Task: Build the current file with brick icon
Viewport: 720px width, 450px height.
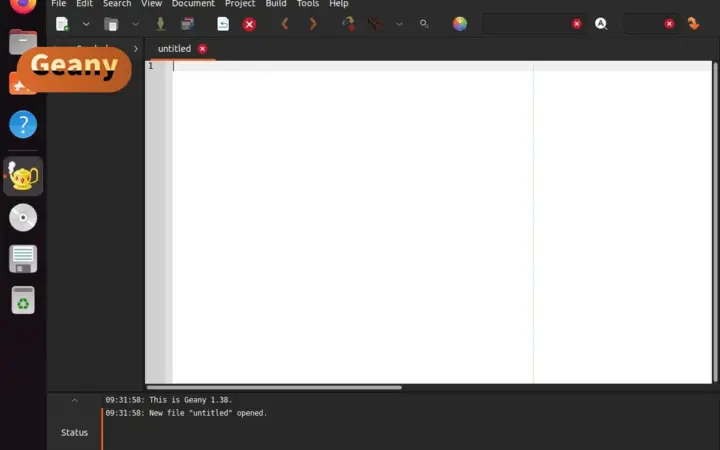Action: (374, 24)
